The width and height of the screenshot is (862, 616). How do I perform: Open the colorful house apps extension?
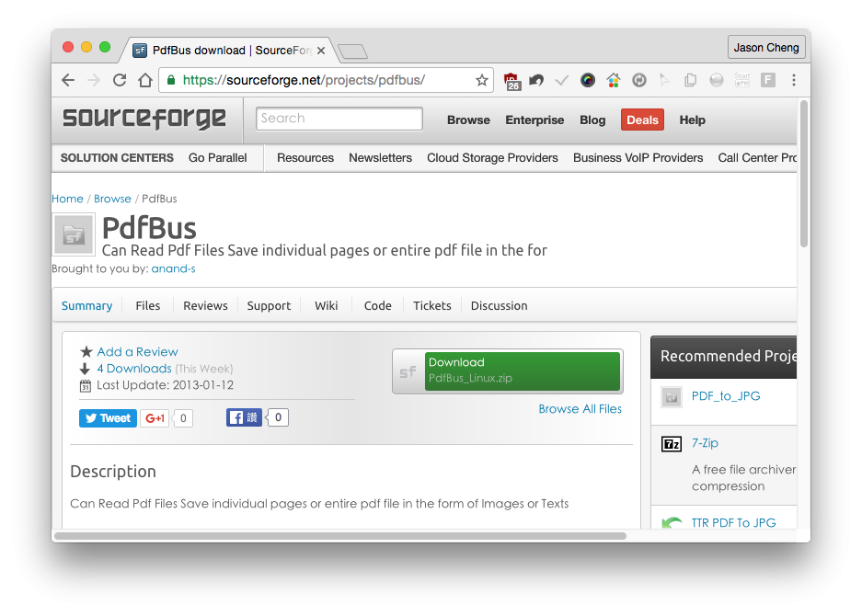[x=613, y=81]
